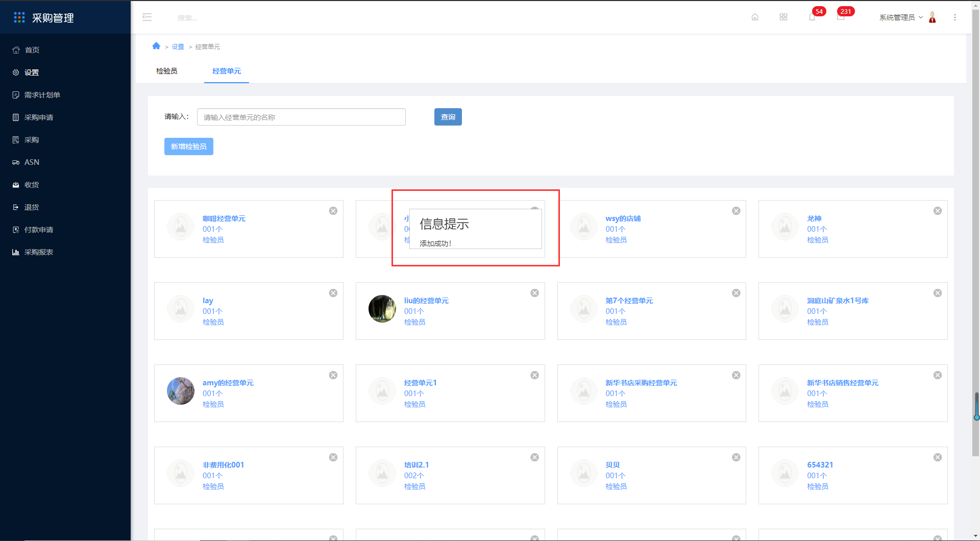Open the 系统管理员 user dropdown

pos(901,17)
